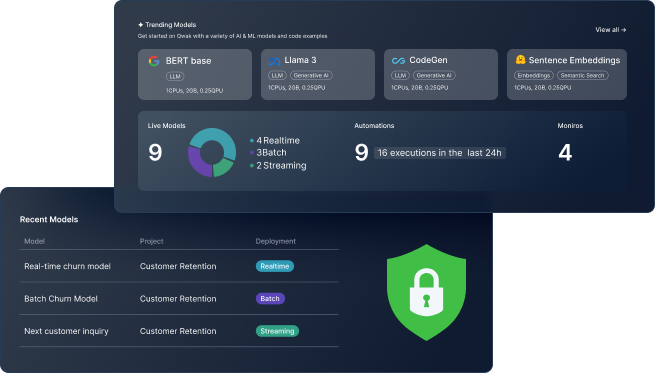Image resolution: width=655 pixels, height=373 pixels.
Task: Open Next customer inquiry row
Action: (179, 331)
